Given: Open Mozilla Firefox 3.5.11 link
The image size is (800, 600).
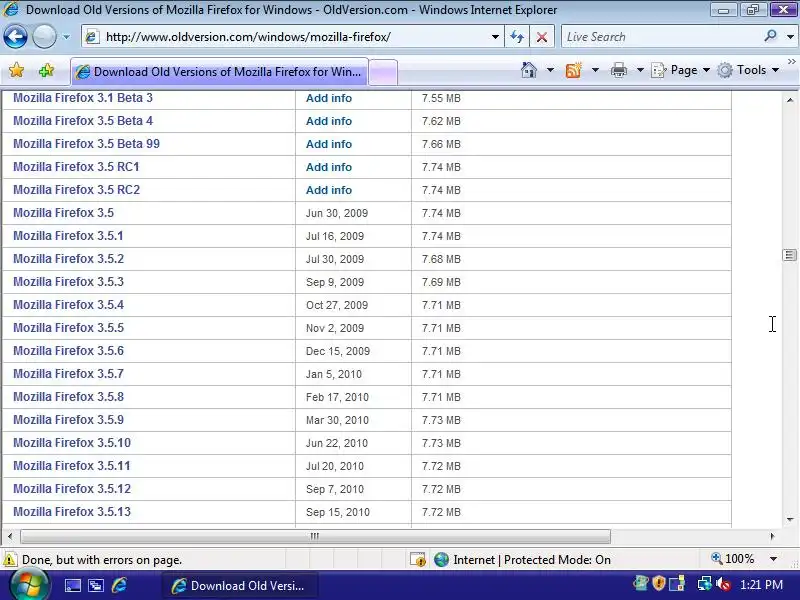Looking at the screenshot, I should click(71, 465).
